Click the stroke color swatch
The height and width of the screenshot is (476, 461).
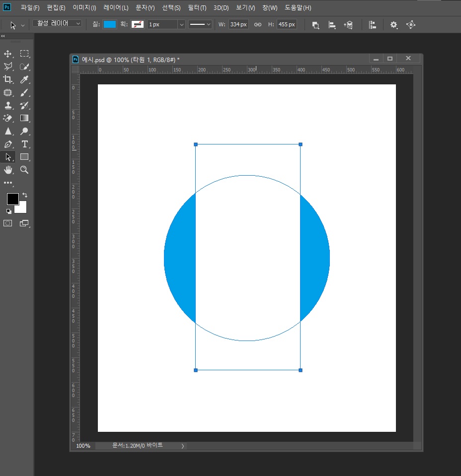coord(138,24)
